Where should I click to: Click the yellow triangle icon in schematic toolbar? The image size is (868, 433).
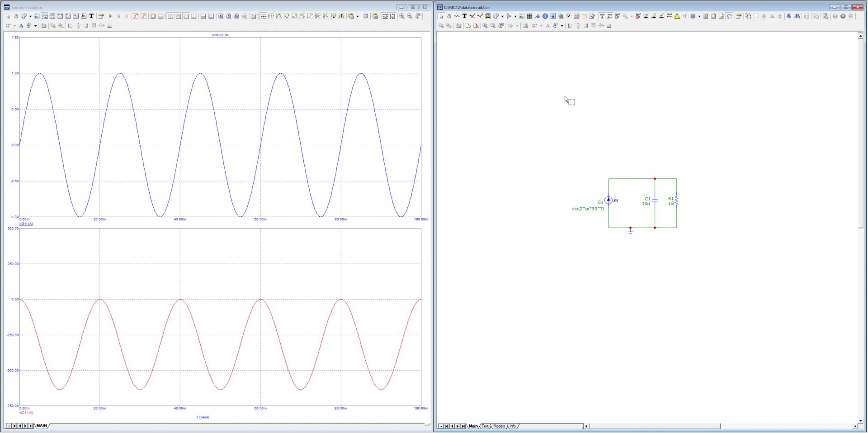click(x=677, y=16)
